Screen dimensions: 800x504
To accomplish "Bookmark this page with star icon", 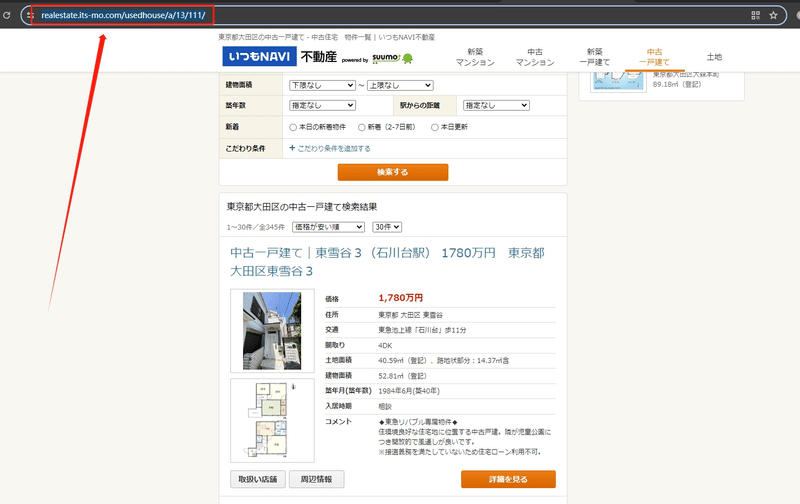I will [773, 15].
